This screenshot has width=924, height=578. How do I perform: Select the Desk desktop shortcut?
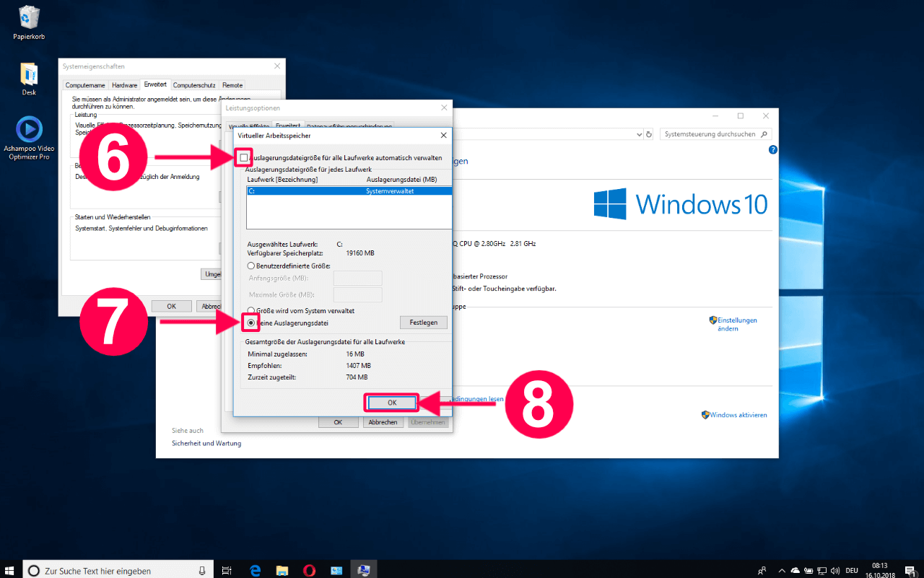point(29,79)
